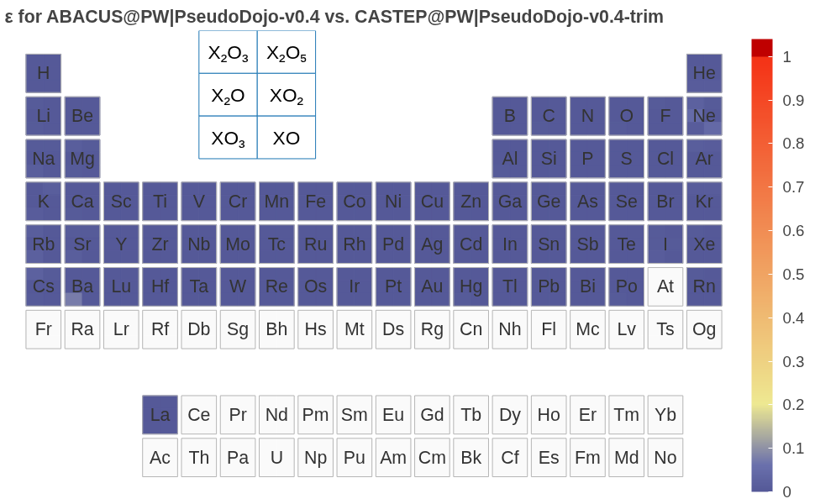Select the Og element cell
The image size is (815, 504).
click(704, 329)
